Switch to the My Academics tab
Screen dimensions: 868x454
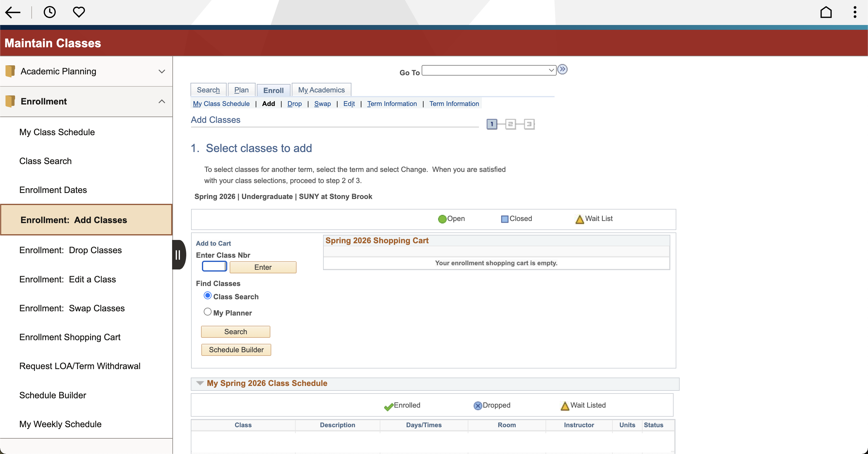tap(321, 90)
